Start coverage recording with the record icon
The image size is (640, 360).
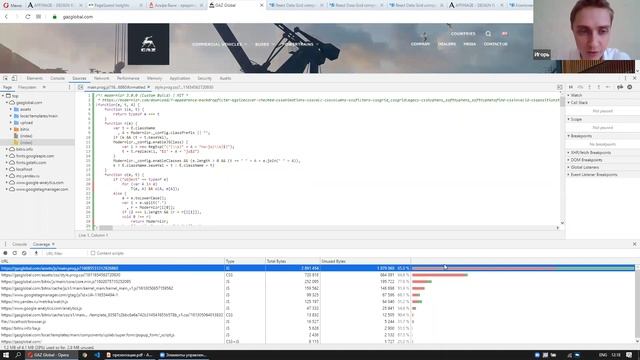[x=5, y=253]
